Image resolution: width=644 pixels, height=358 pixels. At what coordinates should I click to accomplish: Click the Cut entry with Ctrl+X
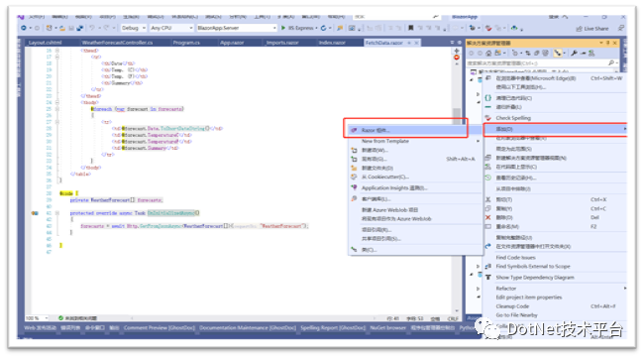tap(555, 199)
